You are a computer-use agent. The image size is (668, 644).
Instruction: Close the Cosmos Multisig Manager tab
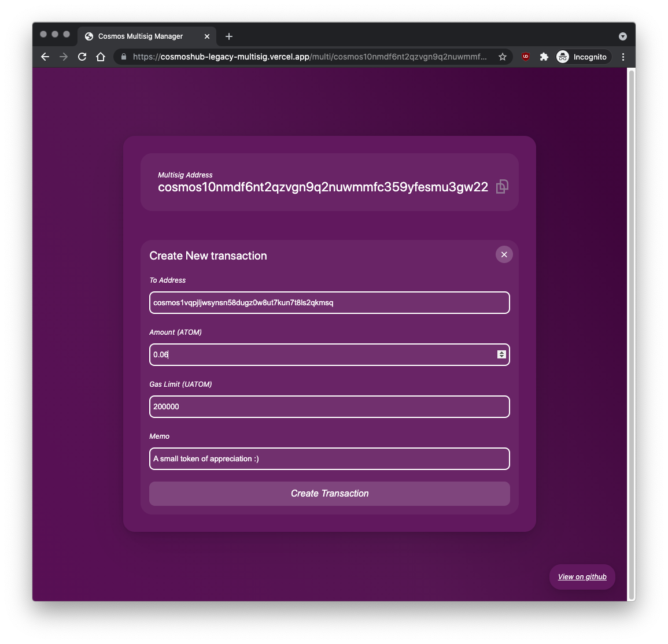(x=207, y=36)
